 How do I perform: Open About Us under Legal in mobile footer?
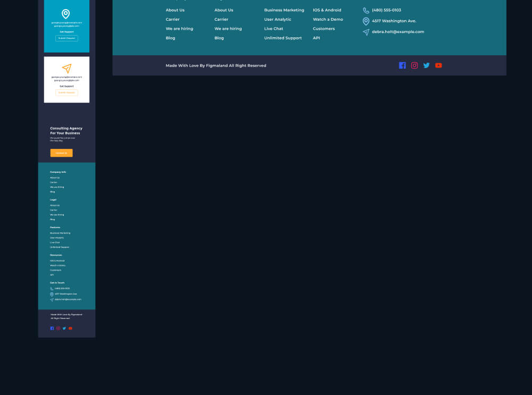[x=55, y=205]
